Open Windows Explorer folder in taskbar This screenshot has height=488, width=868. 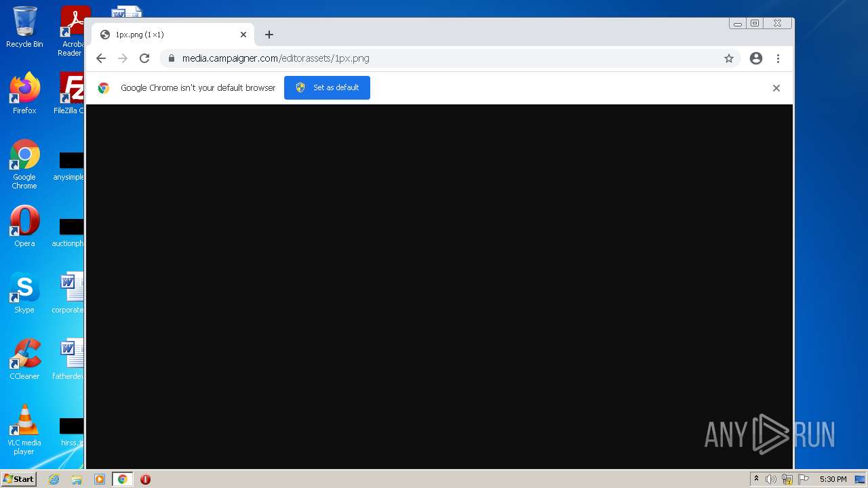tap(77, 479)
